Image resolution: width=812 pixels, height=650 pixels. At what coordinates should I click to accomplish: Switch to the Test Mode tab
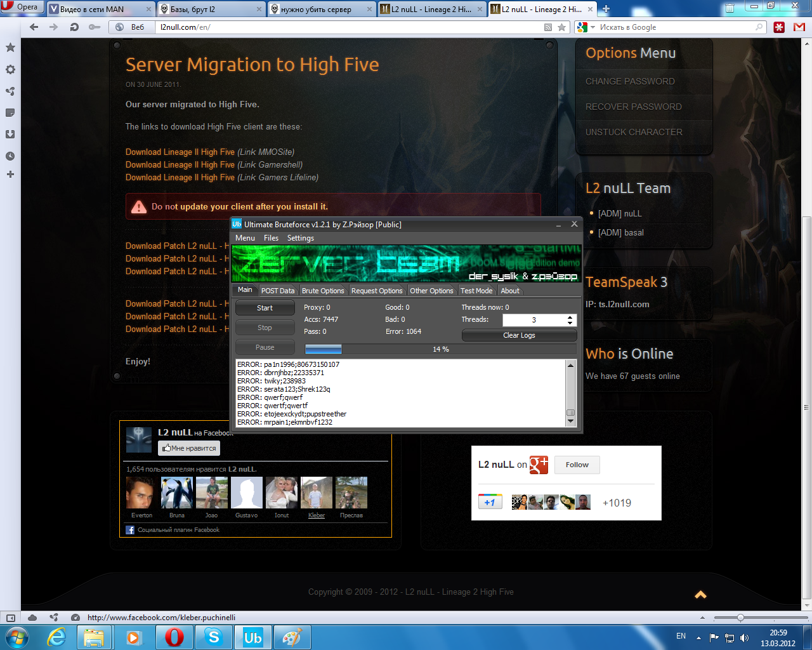click(476, 291)
